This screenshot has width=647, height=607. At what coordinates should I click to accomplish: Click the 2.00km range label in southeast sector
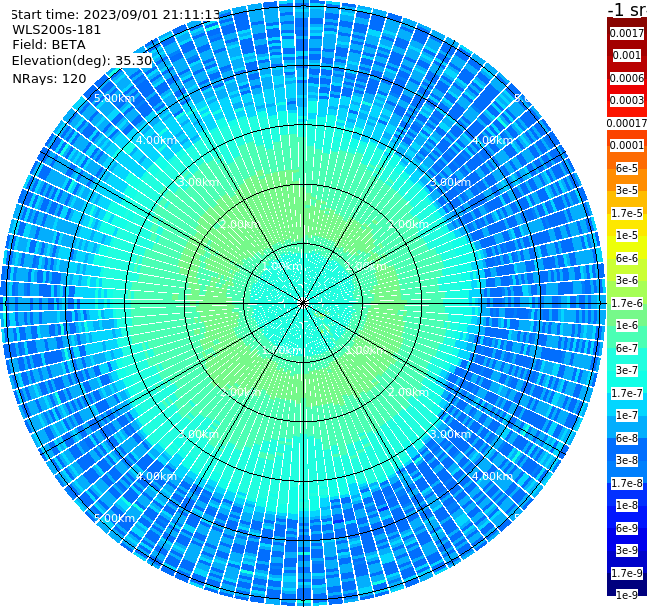[409, 392]
